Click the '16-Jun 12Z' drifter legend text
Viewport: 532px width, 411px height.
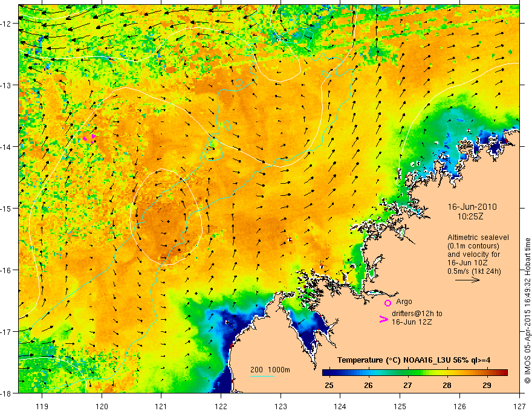(412, 322)
